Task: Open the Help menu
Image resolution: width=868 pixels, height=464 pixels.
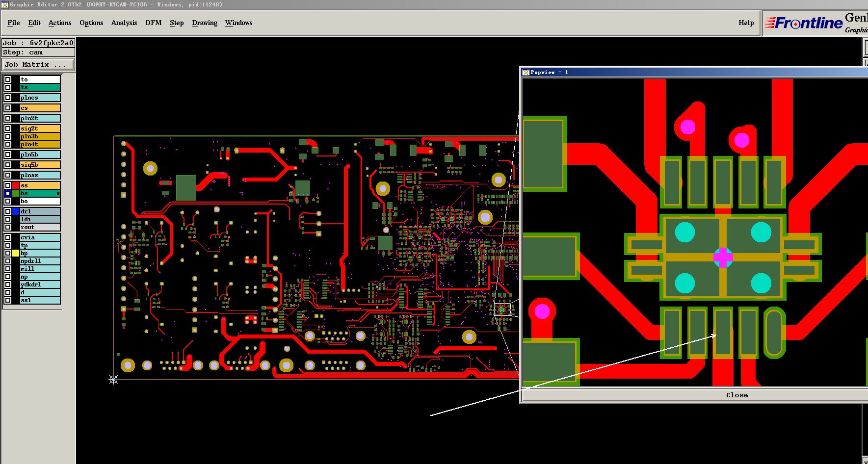Action: point(746,23)
